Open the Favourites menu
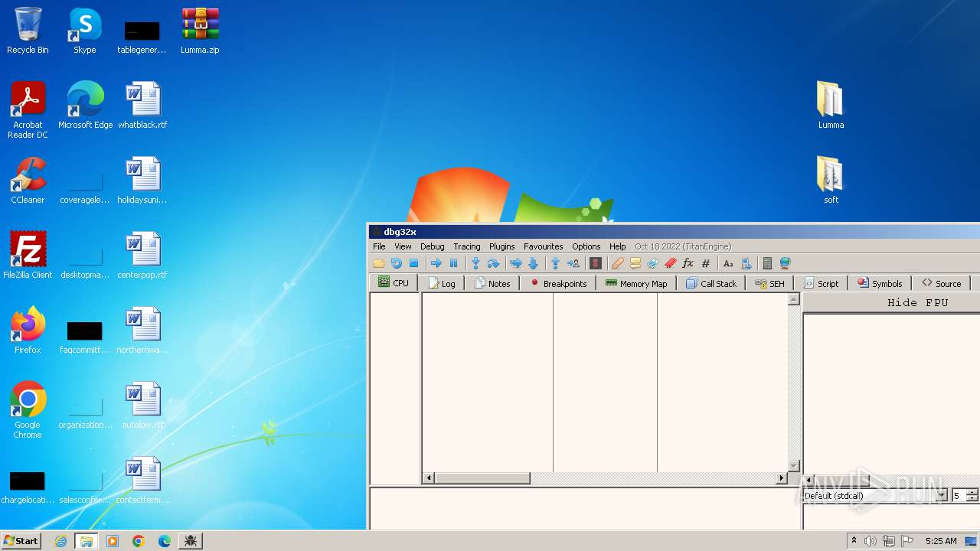The image size is (980, 551). pyautogui.click(x=543, y=246)
